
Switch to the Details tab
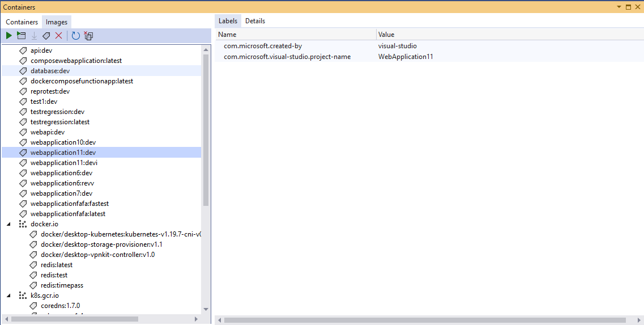click(255, 21)
